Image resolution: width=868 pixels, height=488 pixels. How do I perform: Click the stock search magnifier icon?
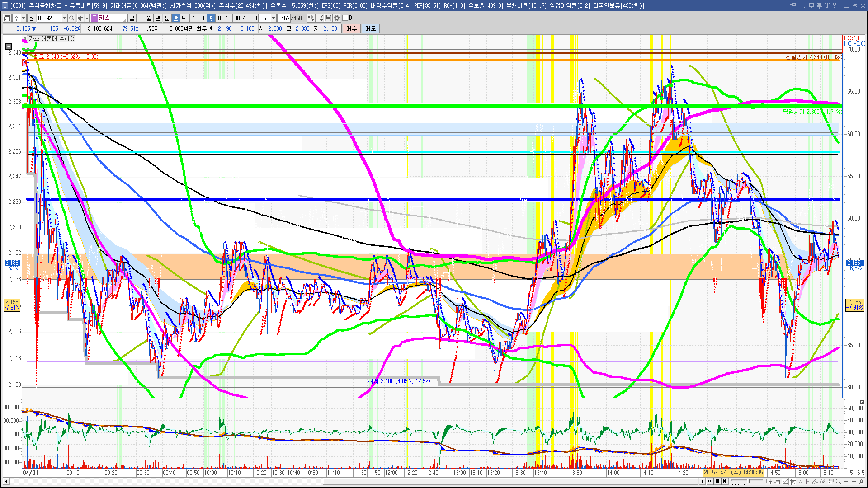tap(71, 18)
